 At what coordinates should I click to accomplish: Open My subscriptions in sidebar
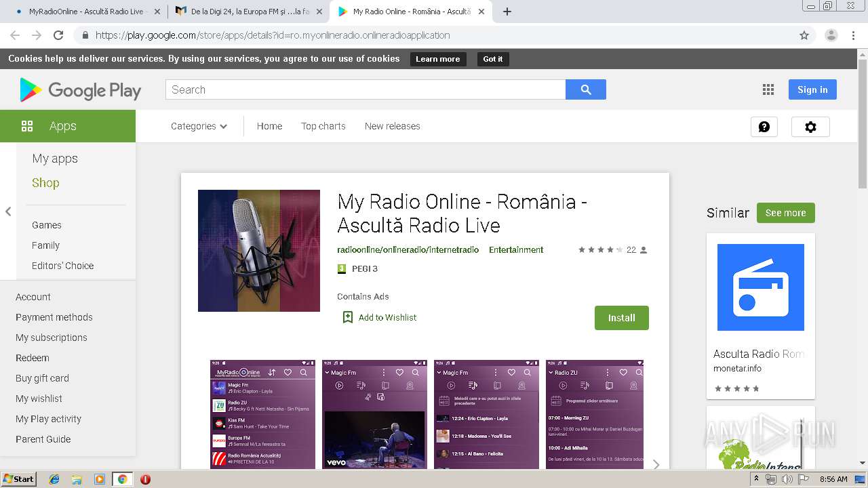click(x=52, y=338)
